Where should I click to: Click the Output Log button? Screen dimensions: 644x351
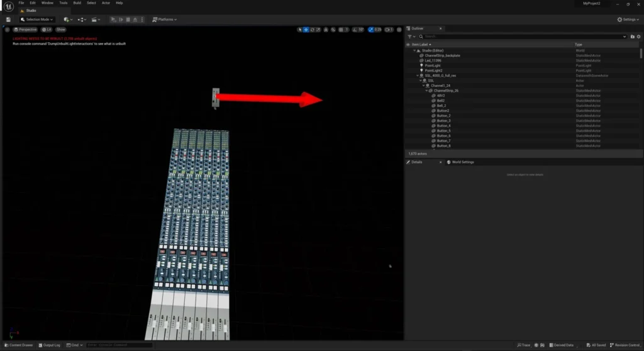(50, 345)
